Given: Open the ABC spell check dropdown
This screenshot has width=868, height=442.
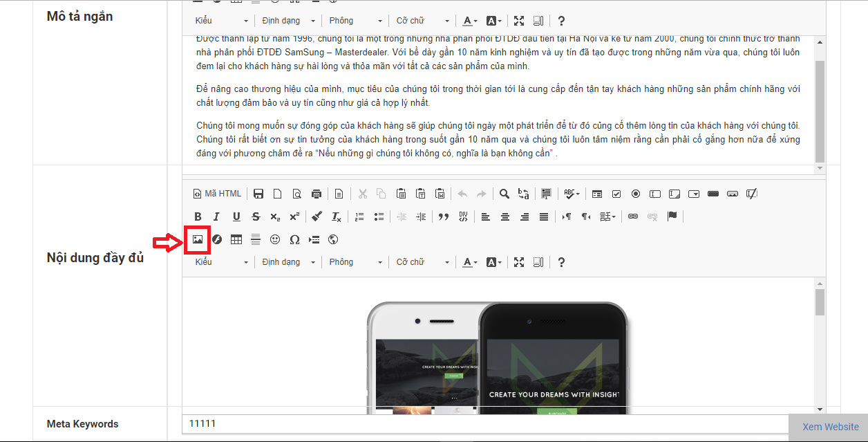Looking at the screenshot, I should pos(572,194).
